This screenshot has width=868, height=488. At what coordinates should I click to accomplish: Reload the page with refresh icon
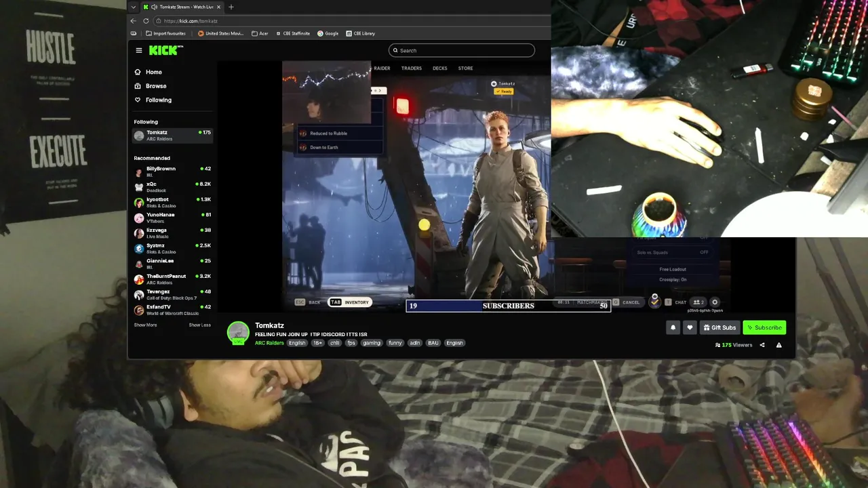click(146, 21)
